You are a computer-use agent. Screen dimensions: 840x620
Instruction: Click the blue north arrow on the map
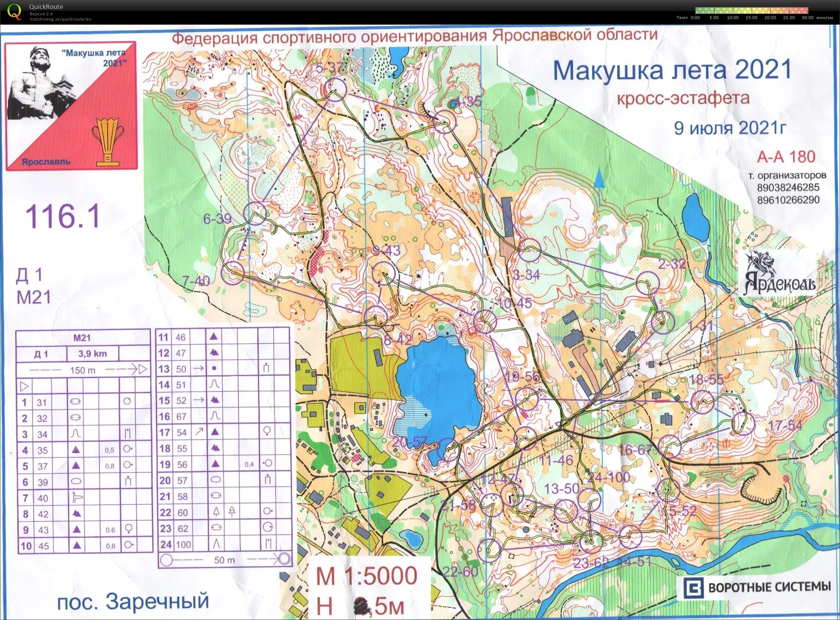click(599, 178)
